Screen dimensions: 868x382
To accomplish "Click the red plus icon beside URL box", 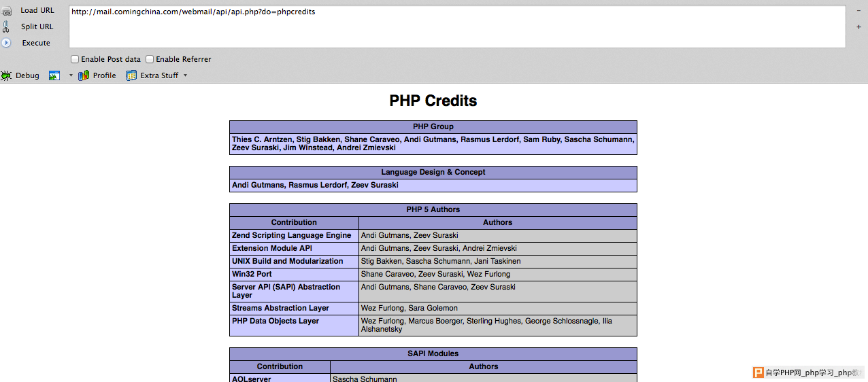I will coord(858,27).
